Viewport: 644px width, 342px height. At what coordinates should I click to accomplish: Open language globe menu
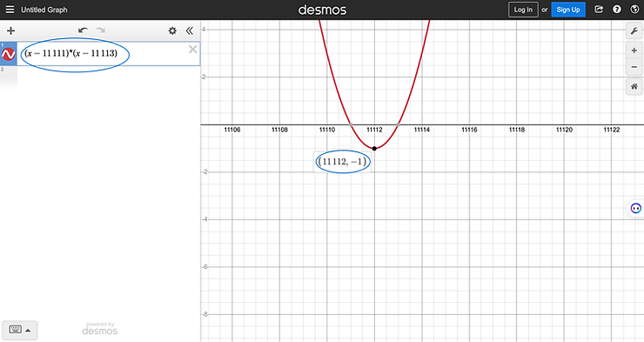pos(634,10)
